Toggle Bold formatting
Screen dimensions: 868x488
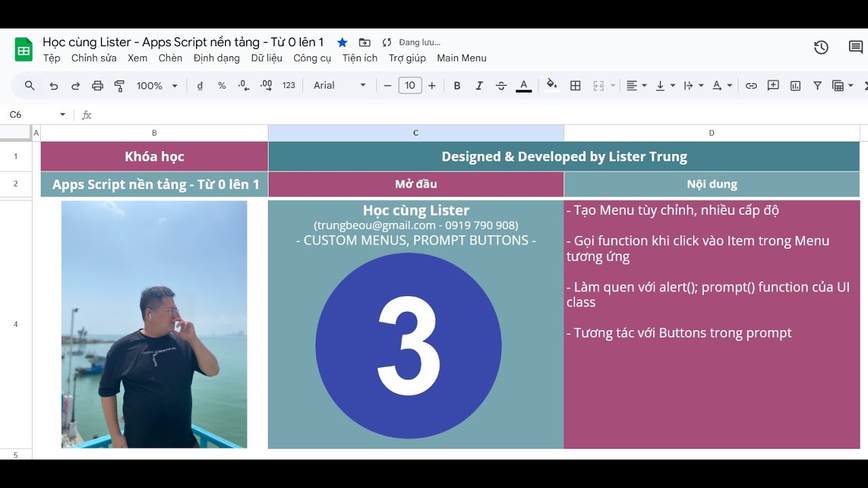pyautogui.click(x=457, y=85)
